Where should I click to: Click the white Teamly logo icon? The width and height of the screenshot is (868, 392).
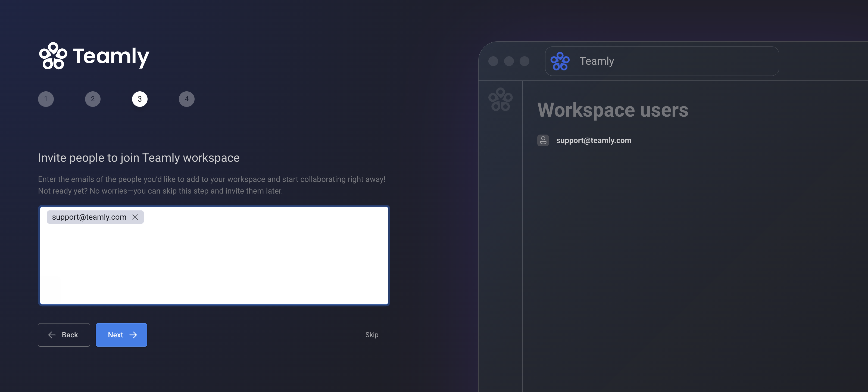pyautogui.click(x=53, y=56)
